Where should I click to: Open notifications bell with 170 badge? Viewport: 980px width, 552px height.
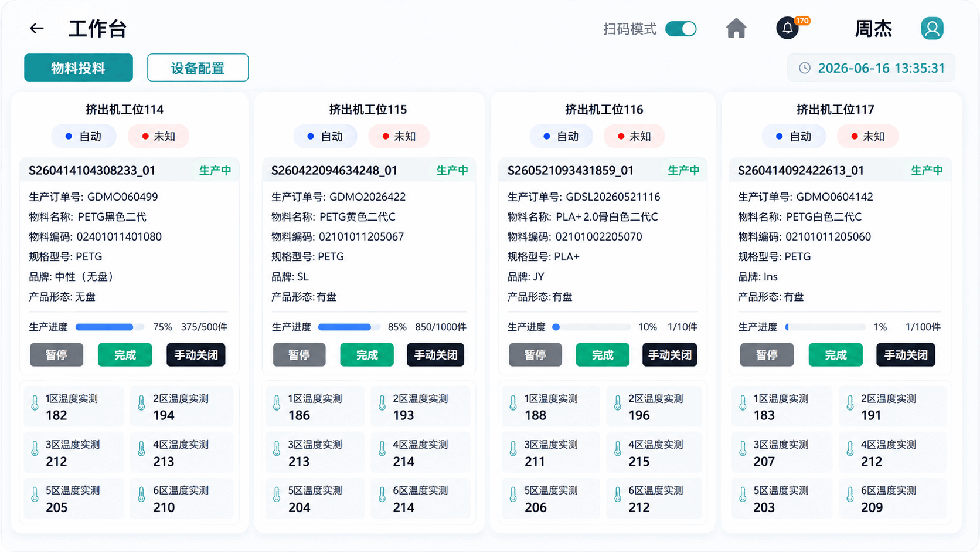coord(787,28)
